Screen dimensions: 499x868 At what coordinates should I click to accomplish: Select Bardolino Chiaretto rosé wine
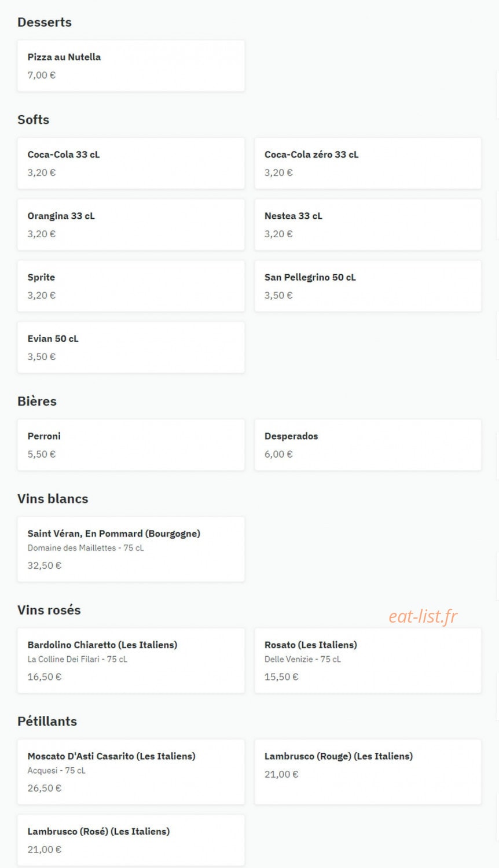131,660
